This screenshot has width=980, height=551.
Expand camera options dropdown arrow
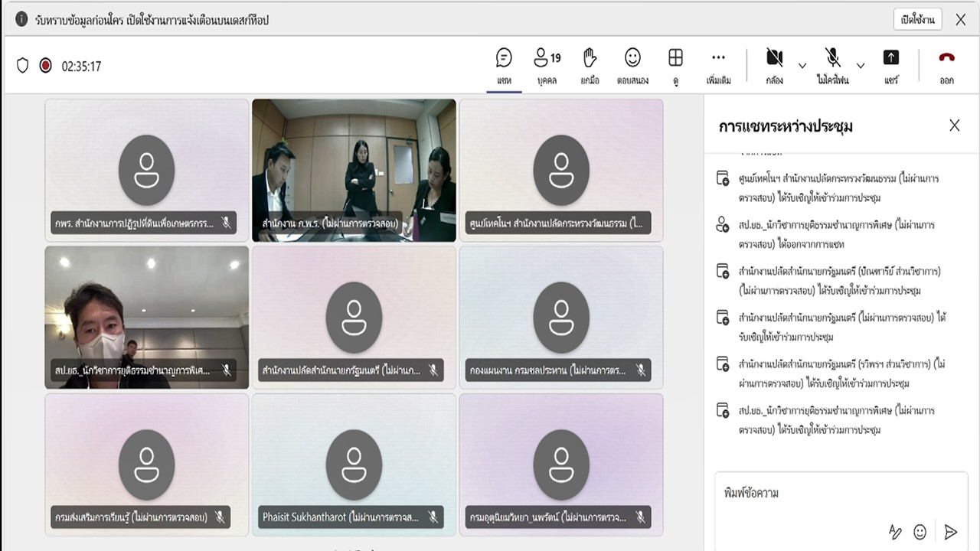click(802, 66)
